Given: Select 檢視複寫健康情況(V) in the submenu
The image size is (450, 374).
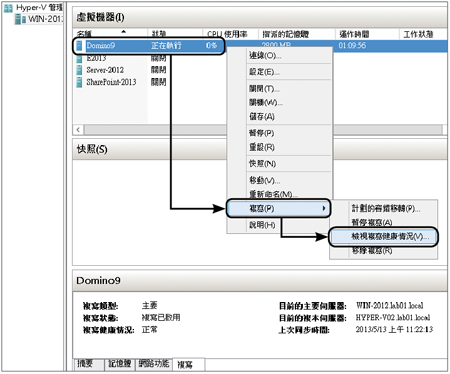Looking at the screenshot, I should coord(390,236).
